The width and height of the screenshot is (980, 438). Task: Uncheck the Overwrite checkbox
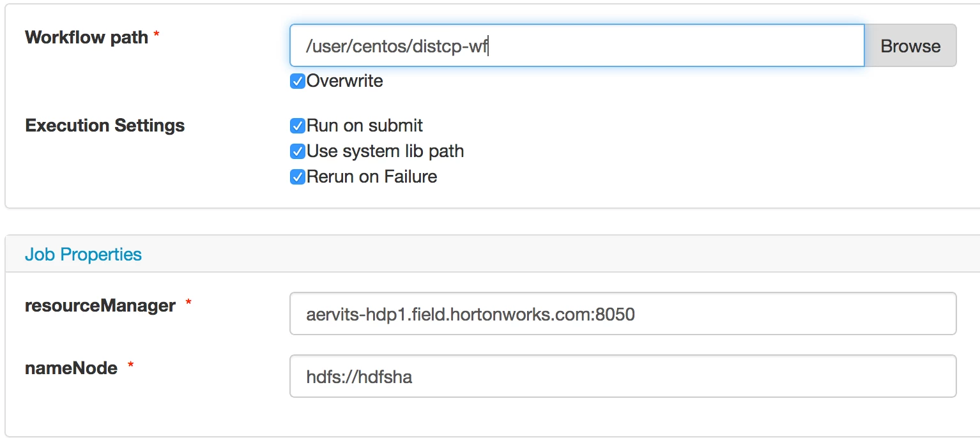(297, 81)
